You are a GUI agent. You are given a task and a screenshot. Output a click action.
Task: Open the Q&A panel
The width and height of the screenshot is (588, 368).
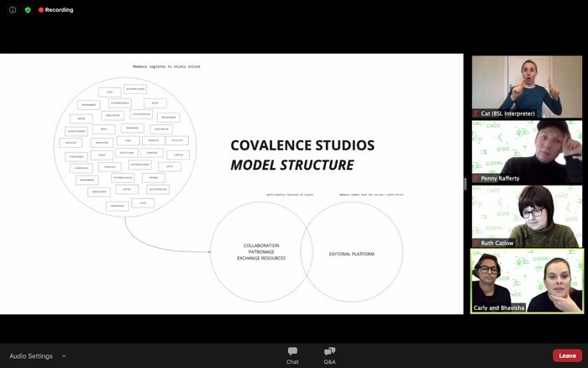click(329, 355)
